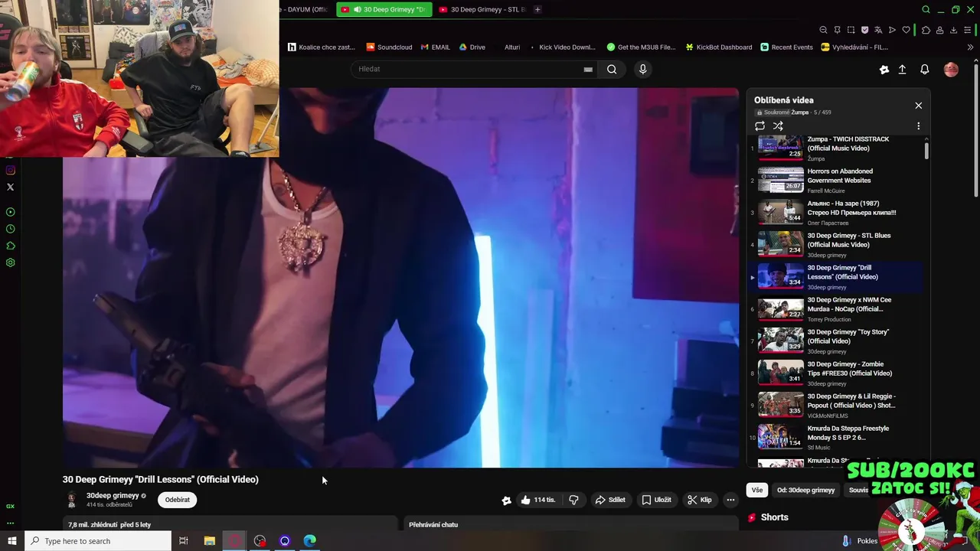Click the YouTube search magnifier button

tap(612, 69)
